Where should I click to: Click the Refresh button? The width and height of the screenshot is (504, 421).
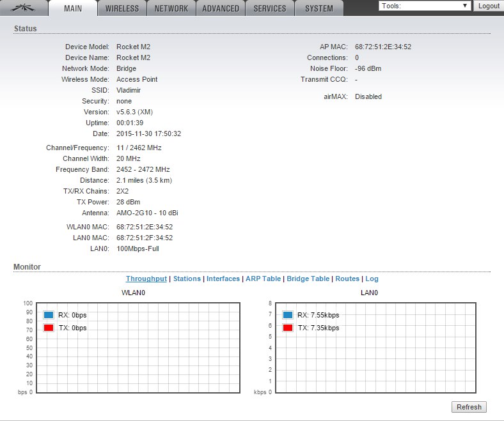pos(469,407)
